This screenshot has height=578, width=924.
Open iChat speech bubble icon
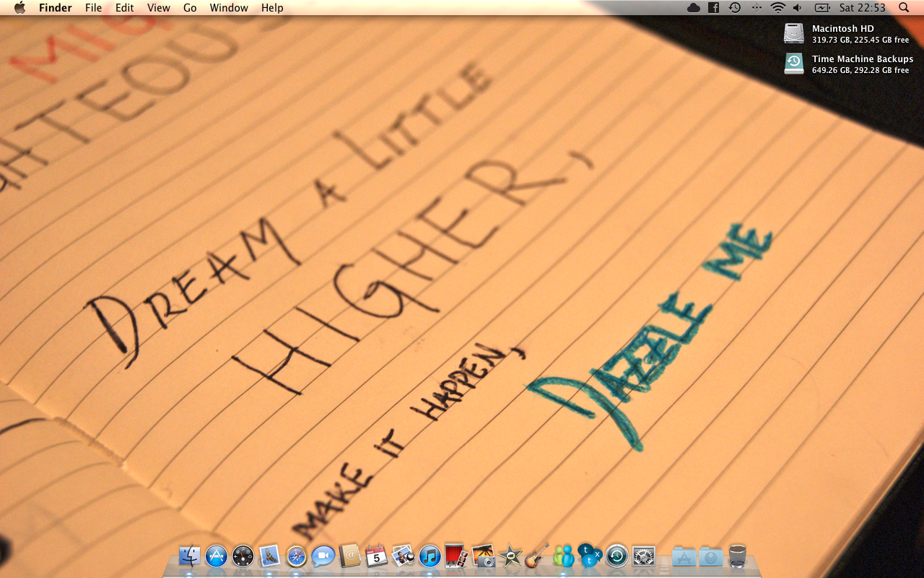pyautogui.click(x=323, y=556)
